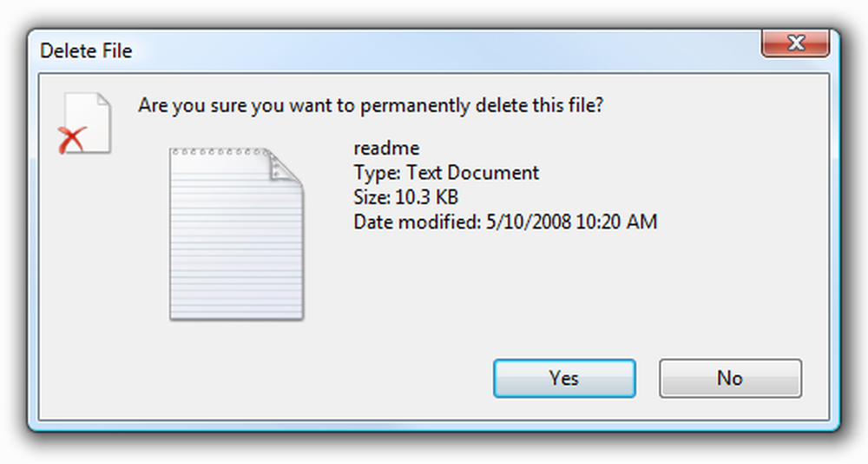Click the empty title bar area
Screen dimensions: 868x464
(443, 50)
